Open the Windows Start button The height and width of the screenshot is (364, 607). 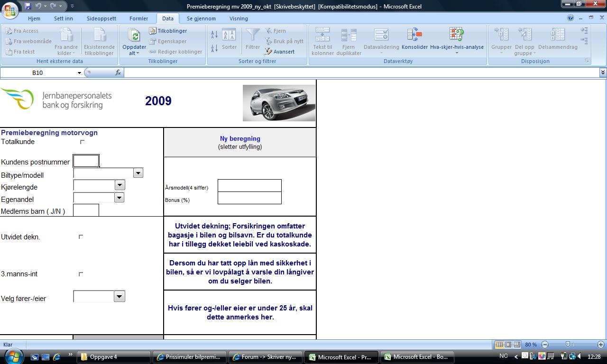pyautogui.click(x=13, y=356)
